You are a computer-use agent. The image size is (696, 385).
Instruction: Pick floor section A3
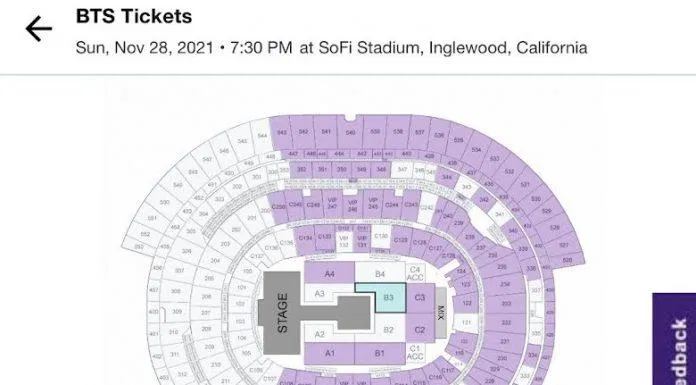(320, 294)
